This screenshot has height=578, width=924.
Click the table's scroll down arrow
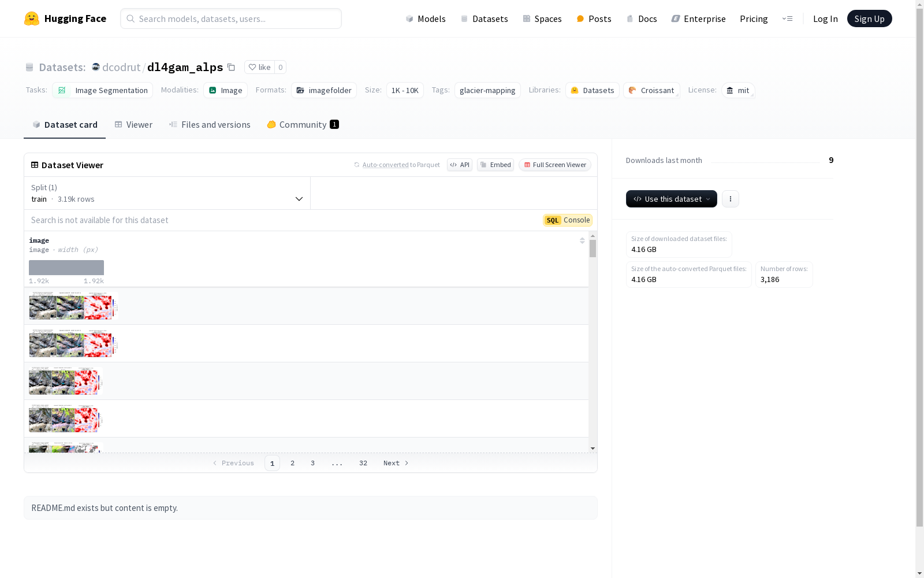[x=593, y=449]
